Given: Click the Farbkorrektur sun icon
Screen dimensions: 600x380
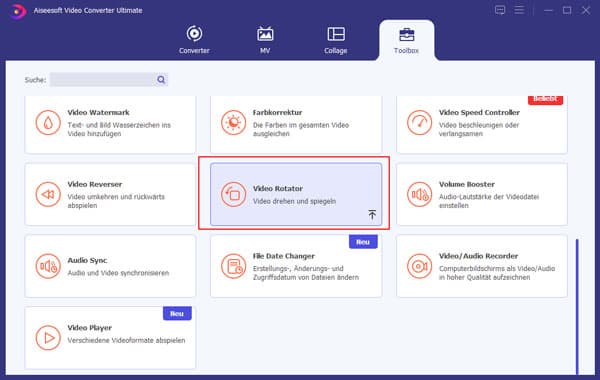Looking at the screenshot, I should (x=233, y=123).
